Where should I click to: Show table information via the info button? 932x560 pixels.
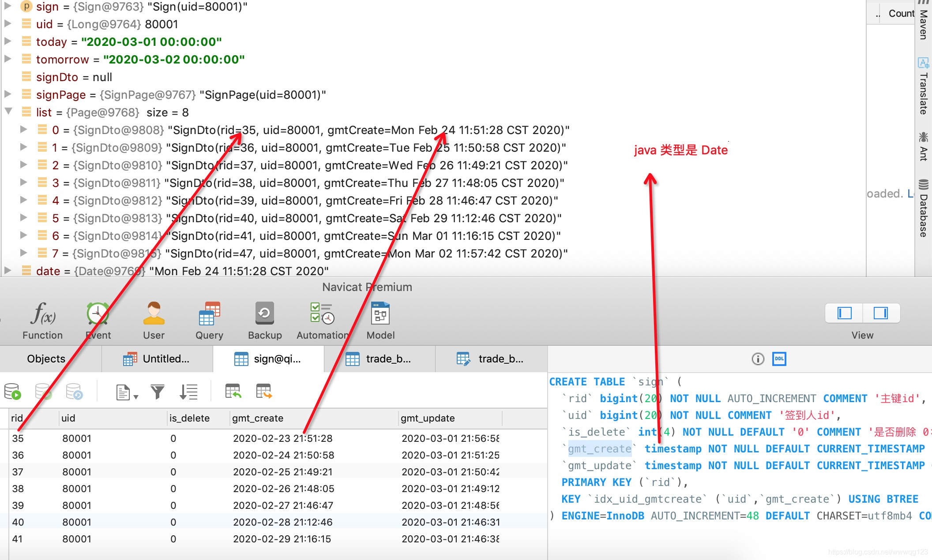(x=758, y=358)
